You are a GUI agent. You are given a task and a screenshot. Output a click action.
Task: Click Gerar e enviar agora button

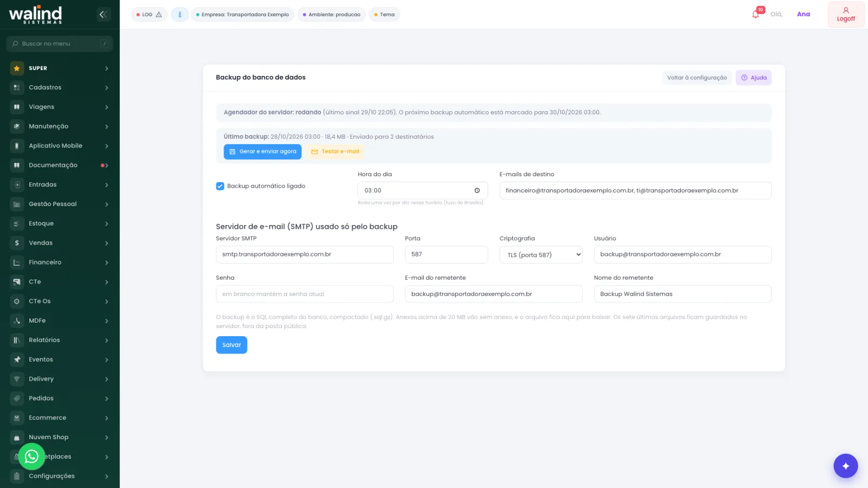pos(263,152)
